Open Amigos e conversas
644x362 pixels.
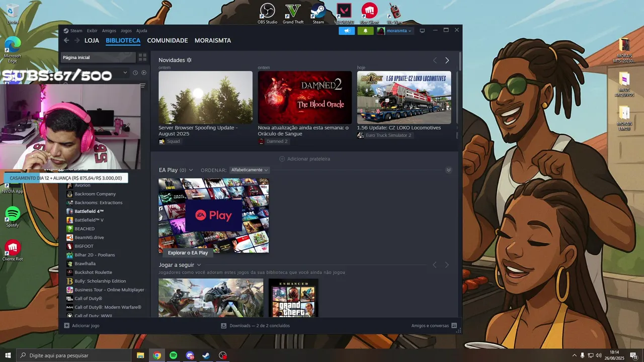[430, 326]
